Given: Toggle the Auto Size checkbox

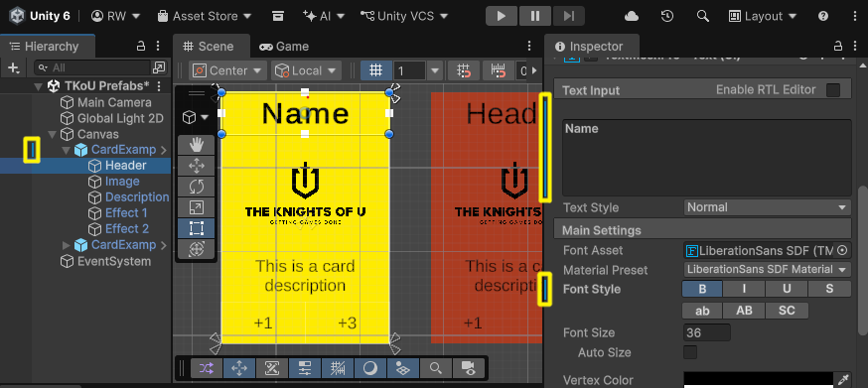Looking at the screenshot, I should (x=690, y=352).
